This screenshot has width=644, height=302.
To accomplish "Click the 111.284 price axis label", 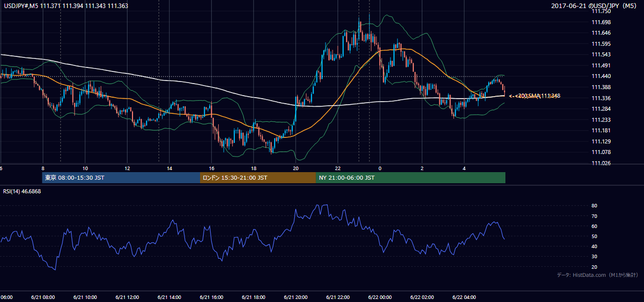I will [x=601, y=109].
